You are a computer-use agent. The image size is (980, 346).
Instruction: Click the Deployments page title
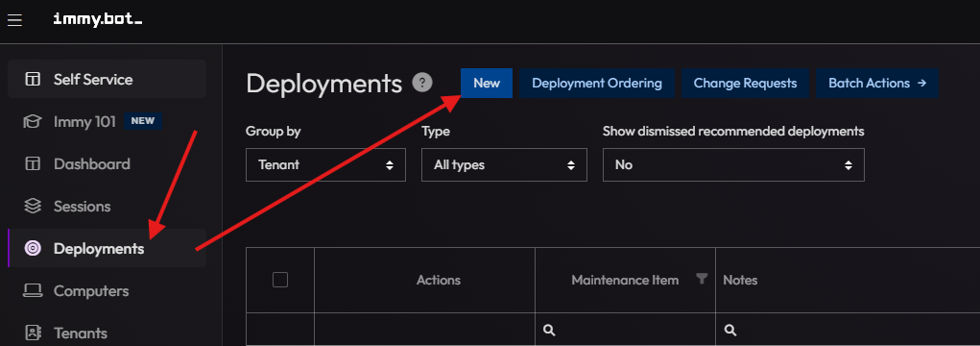(323, 84)
